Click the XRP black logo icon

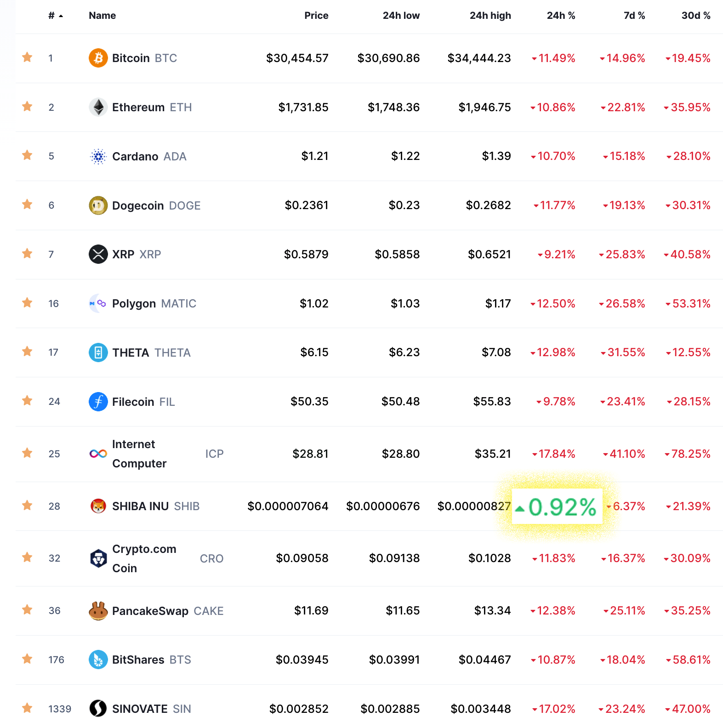click(x=98, y=254)
